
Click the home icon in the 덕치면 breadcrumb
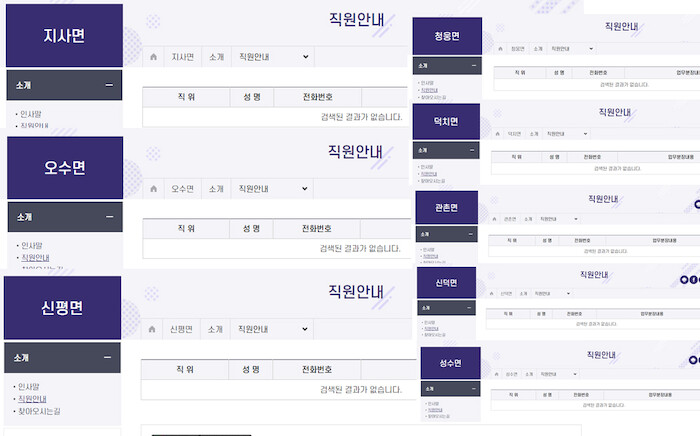click(497, 133)
